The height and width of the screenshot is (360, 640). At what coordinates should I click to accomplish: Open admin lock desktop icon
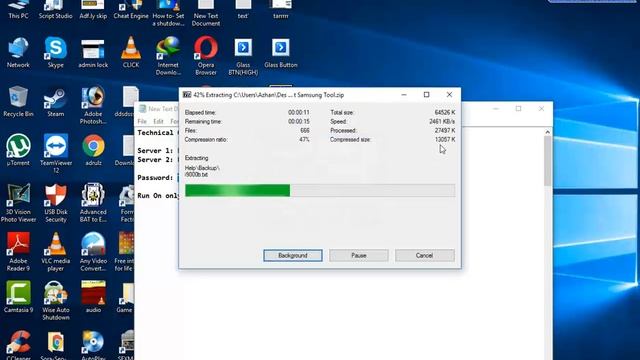point(93,53)
